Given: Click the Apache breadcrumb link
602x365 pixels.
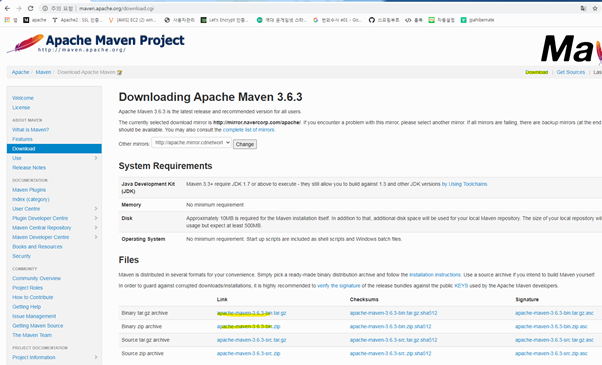Looking at the screenshot, I should pos(20,72).
